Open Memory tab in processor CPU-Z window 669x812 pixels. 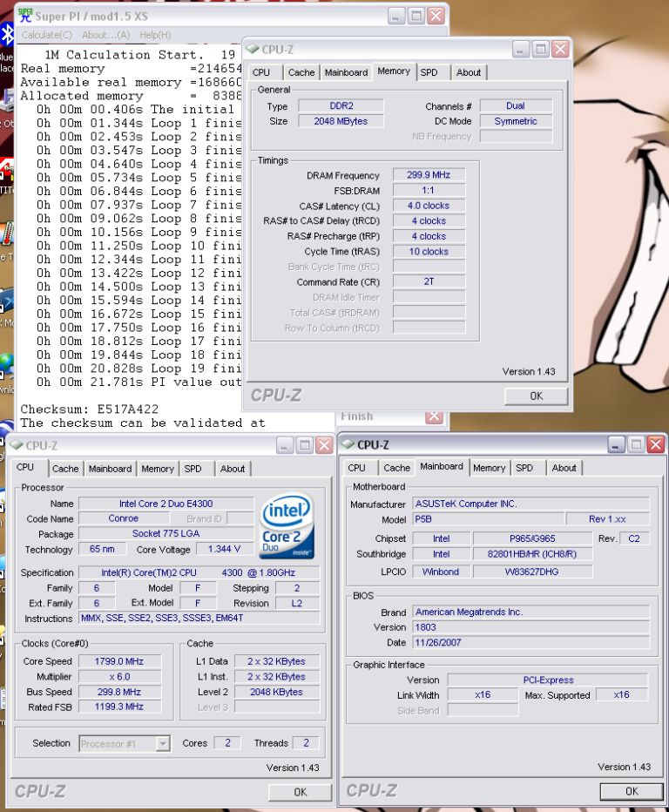pos(158,469)
